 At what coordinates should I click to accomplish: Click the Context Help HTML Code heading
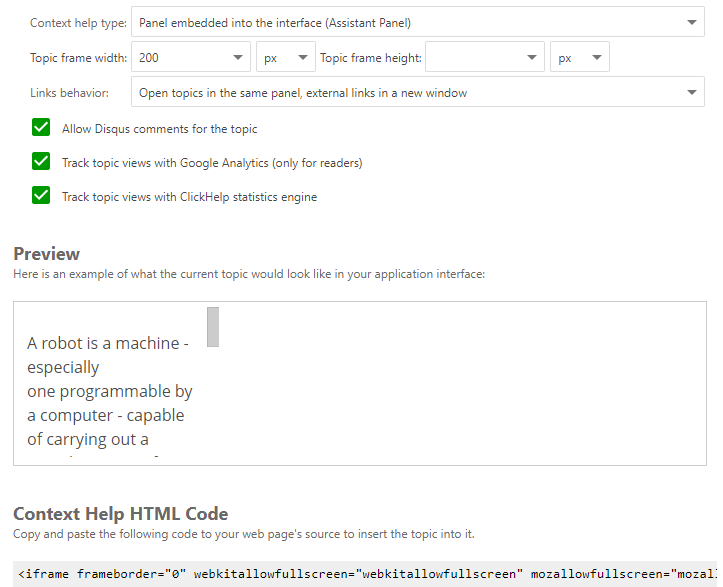coord(121,514)
